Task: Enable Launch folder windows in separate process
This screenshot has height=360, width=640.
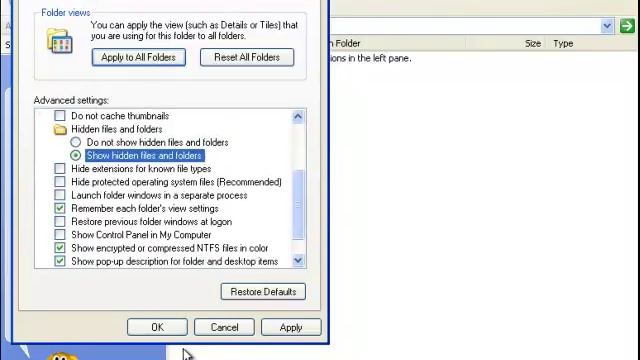Action: (60, 195)
